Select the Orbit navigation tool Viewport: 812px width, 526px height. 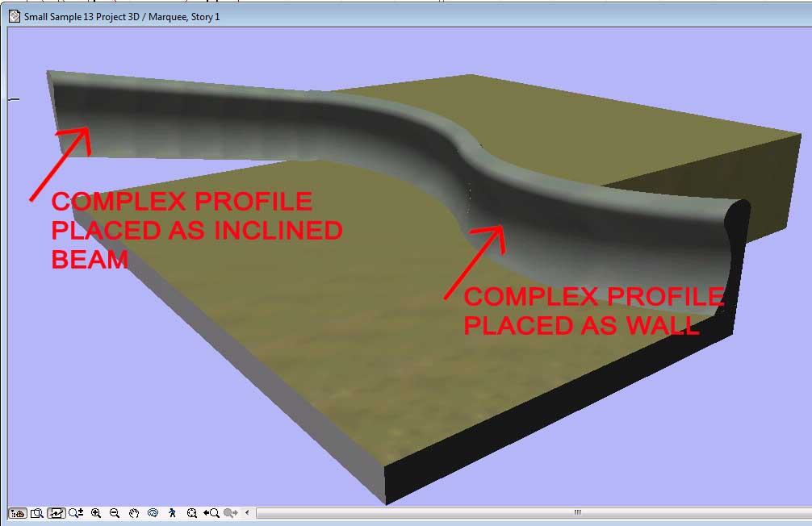[153, 513]
